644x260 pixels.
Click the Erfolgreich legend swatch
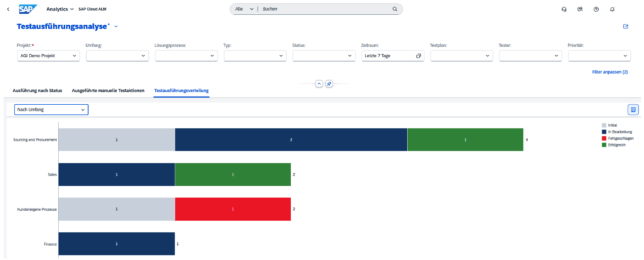pos(604,145)
